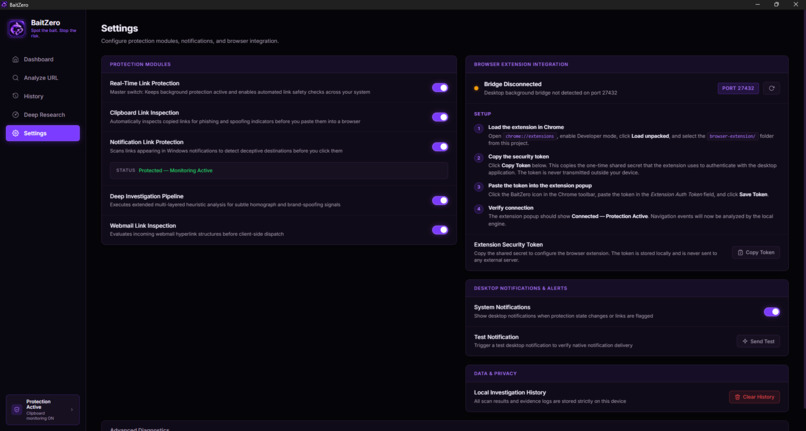Click the Settings gear icon in sidebar
This screenshot has height=431, width=806.
[15, 133]
